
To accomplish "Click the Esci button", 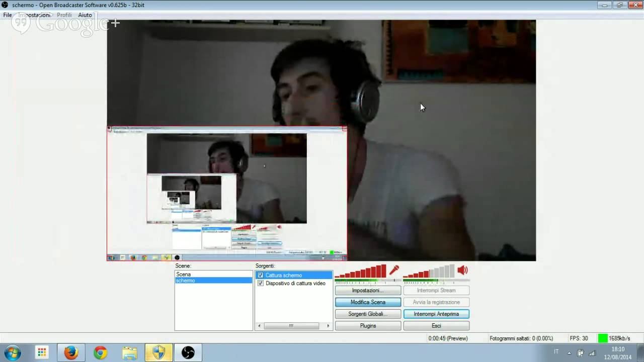I will point(436,326).
